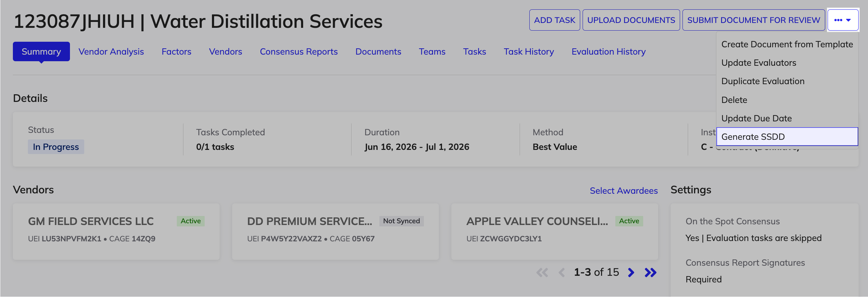Click ADD TASK button
Screen dimensions: 868x297
pos(554,20)
